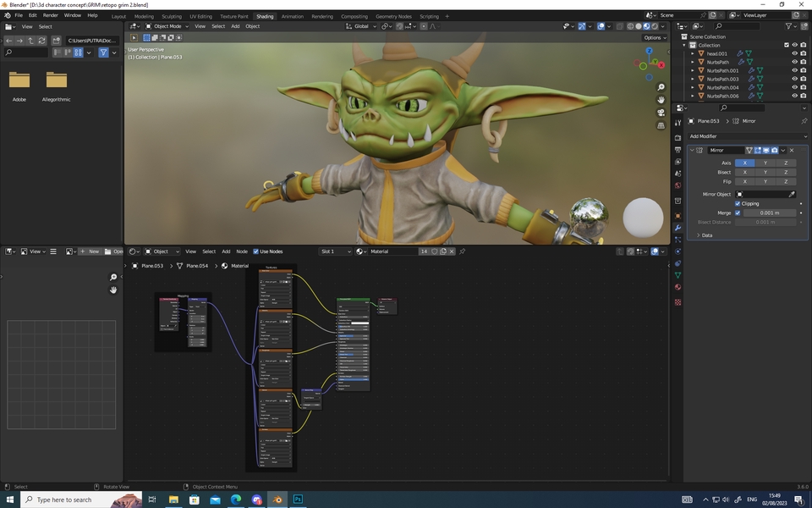Screen dimensions: 812x508
Task: Toggle the camera view icon in viewport
Action: 661,113
